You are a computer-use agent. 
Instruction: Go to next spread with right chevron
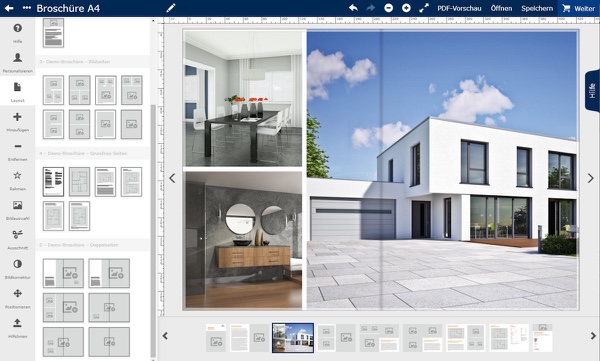point(590,178)
